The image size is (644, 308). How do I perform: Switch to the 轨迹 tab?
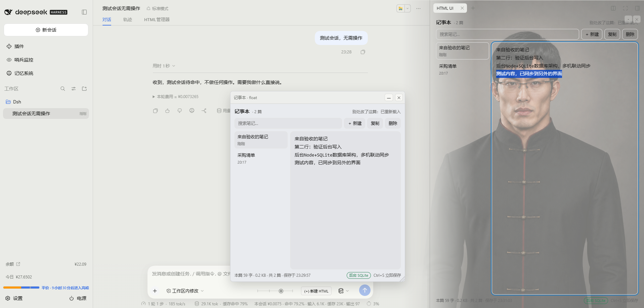coord(128,19)
